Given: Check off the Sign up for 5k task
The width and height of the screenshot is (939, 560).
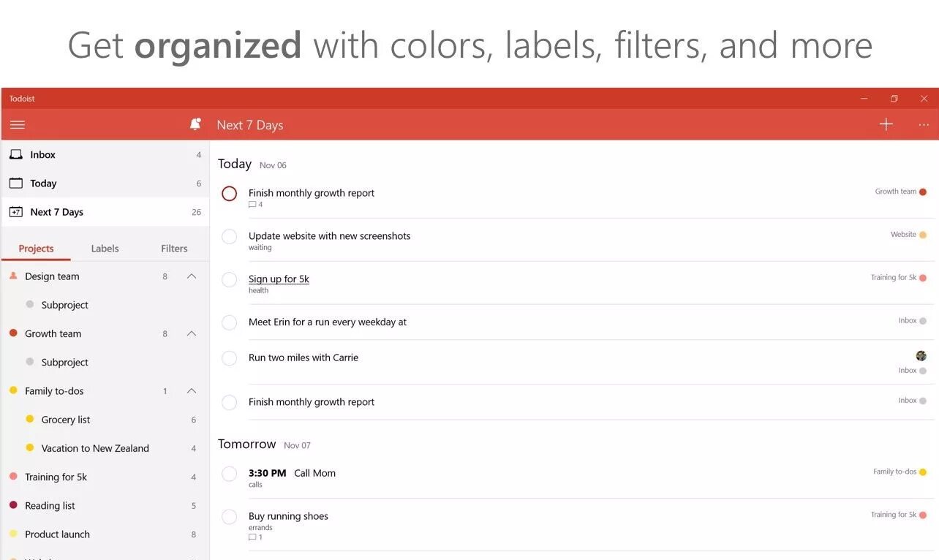Looking at the screenshot, I should coord(230,280).
